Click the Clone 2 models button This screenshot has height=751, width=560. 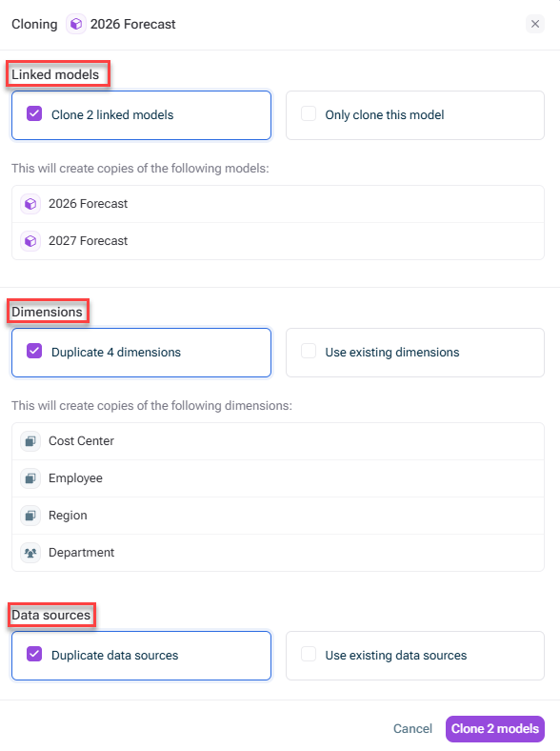point(495,729)
